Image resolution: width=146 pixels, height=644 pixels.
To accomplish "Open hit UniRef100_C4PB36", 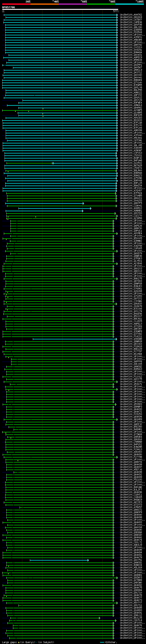I will 131,22.
